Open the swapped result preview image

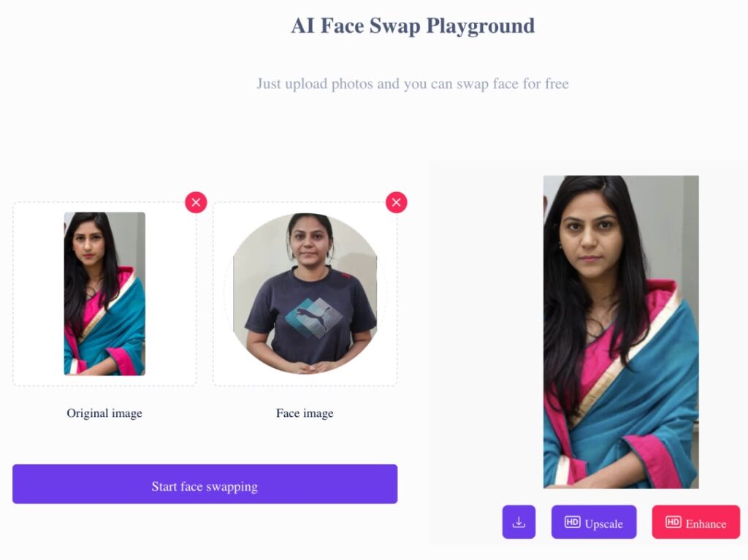point(621,332)
